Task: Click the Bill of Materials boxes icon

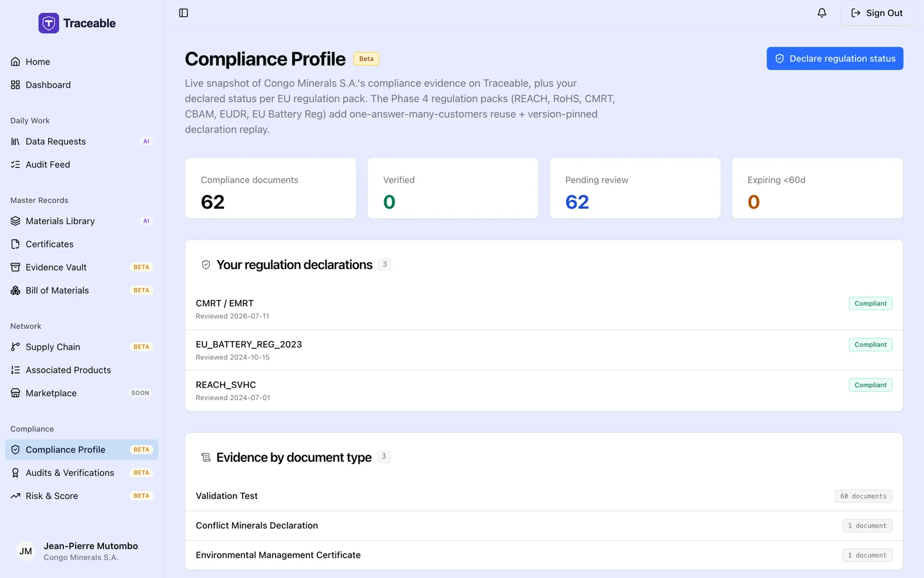Action: pyautogui.click(x=15, y=290)
